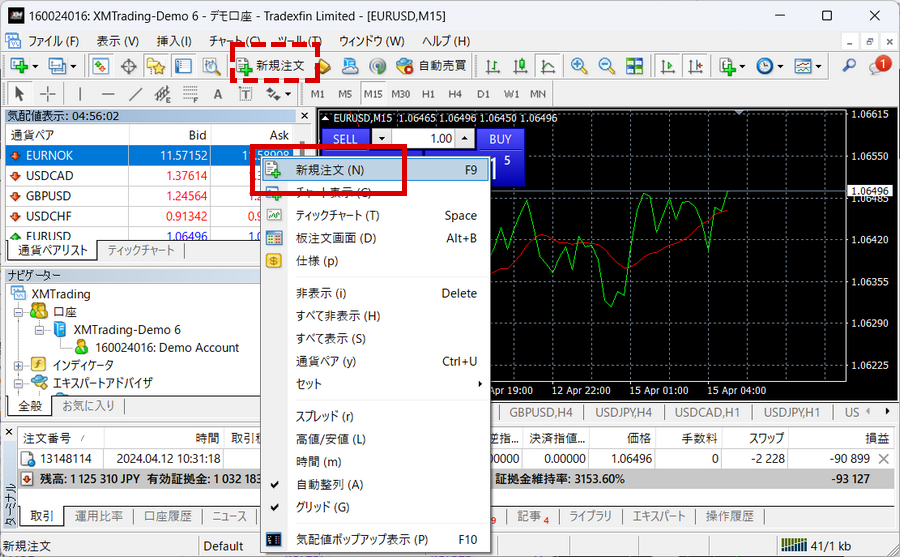The width and height of the screenshot is (900, 557).
Task: Switch to H1 timeframe
Action: (428, 94)
